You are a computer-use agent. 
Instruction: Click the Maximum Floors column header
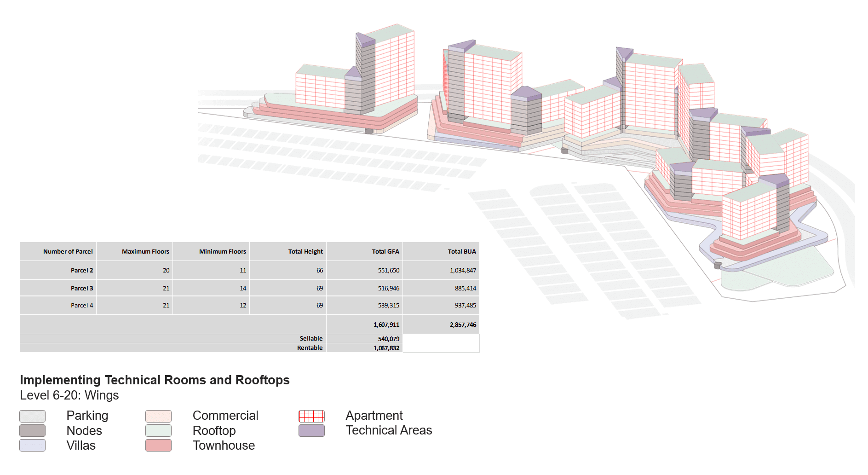tap(145, 252)
